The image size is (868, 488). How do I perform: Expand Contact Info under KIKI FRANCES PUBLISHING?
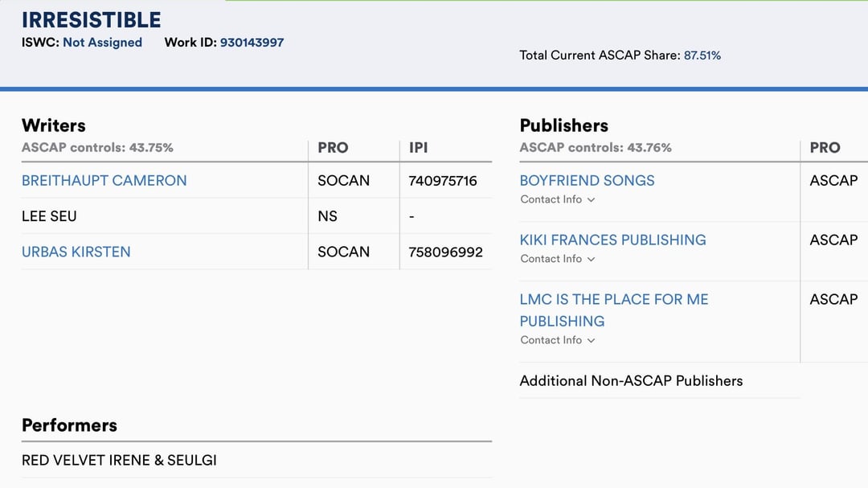[558, 259]
